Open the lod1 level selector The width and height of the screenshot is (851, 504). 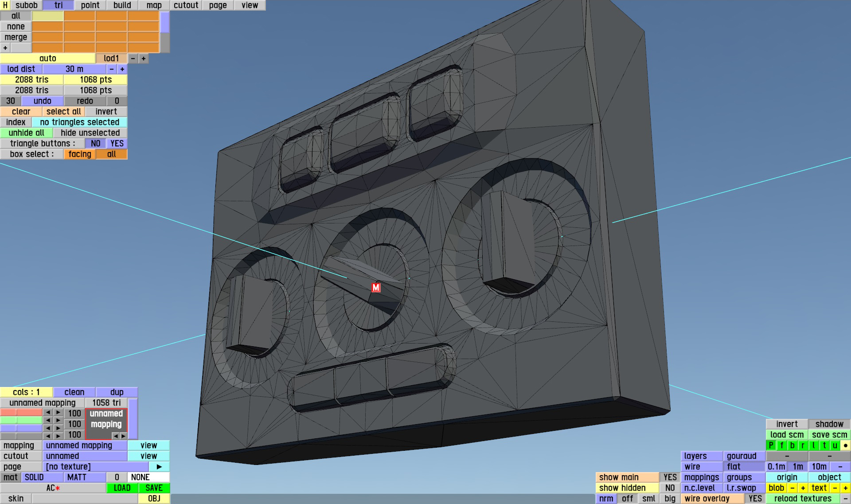111,59
